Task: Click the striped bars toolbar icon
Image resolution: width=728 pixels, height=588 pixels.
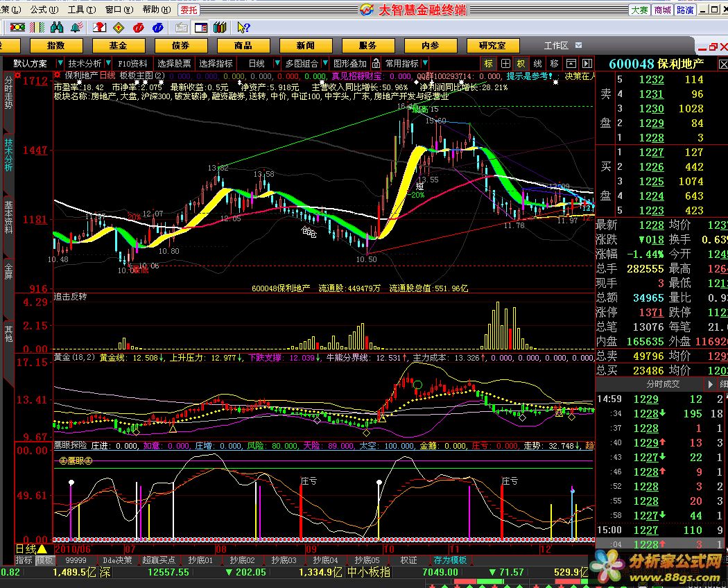Action: coord(37,28)
